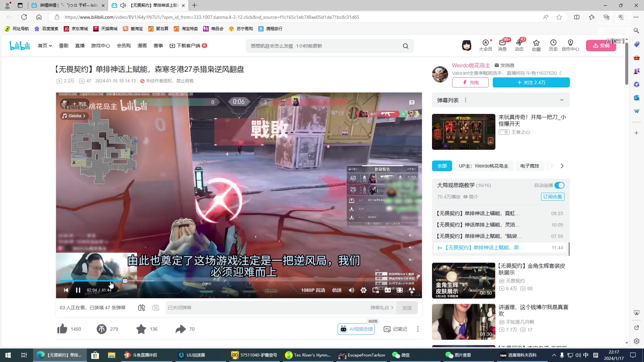Open 会员购 navigation item

pos(124,46)
